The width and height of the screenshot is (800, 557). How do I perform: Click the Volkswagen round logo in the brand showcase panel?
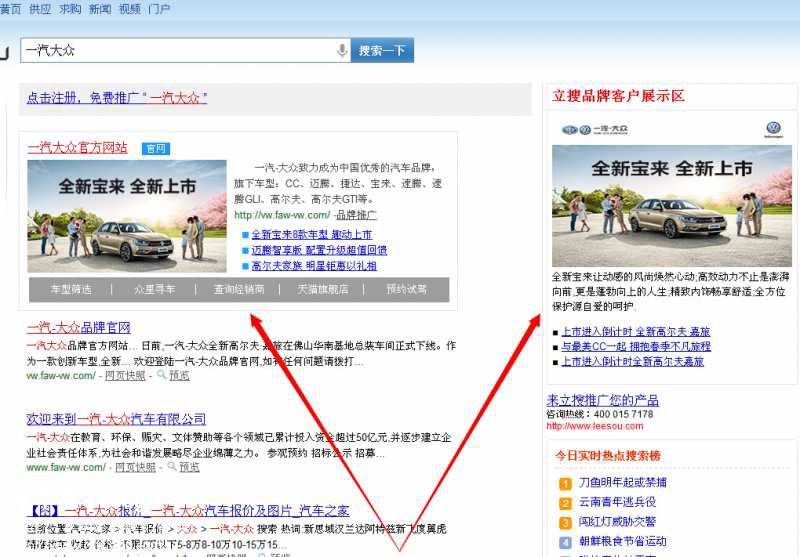pyautogui.click(x=773, y=129)
